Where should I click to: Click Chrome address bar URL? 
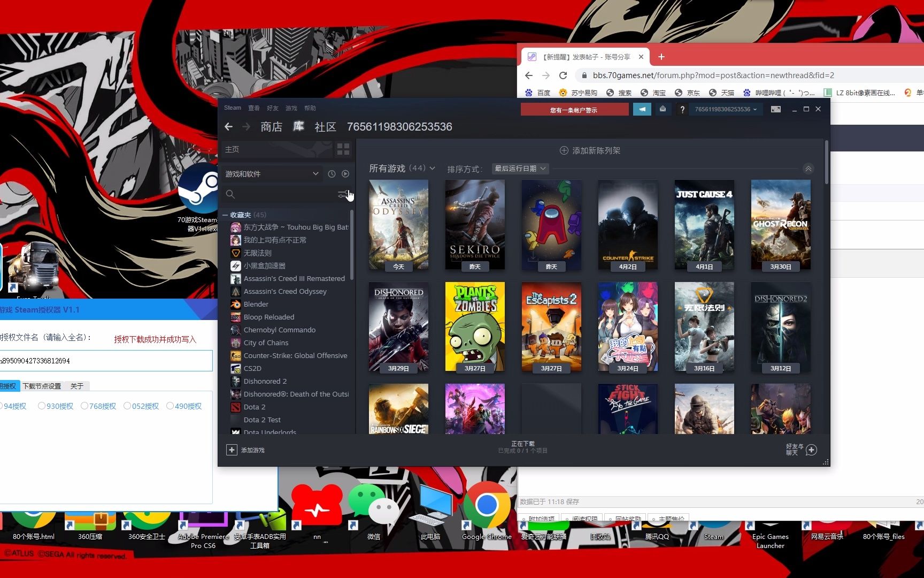(713, 75)
